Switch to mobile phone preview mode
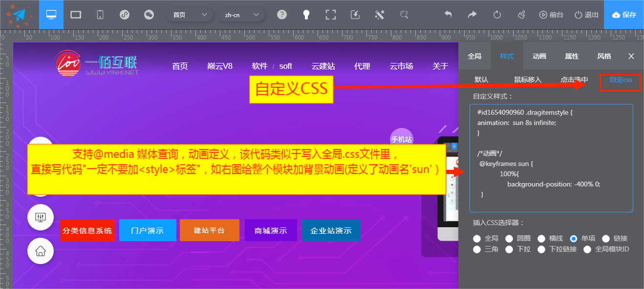This screenshot has width=644, height=289. click(100, 15)
